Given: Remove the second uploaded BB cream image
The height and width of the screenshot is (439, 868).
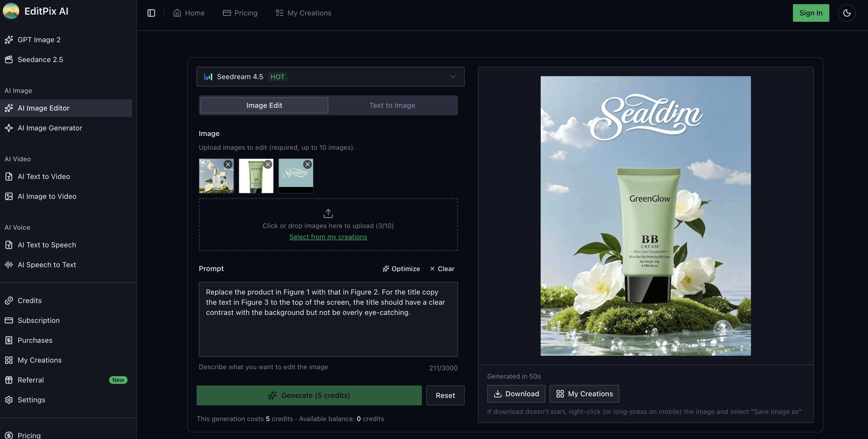Looking at the screenshot, I should pos(268,165).
